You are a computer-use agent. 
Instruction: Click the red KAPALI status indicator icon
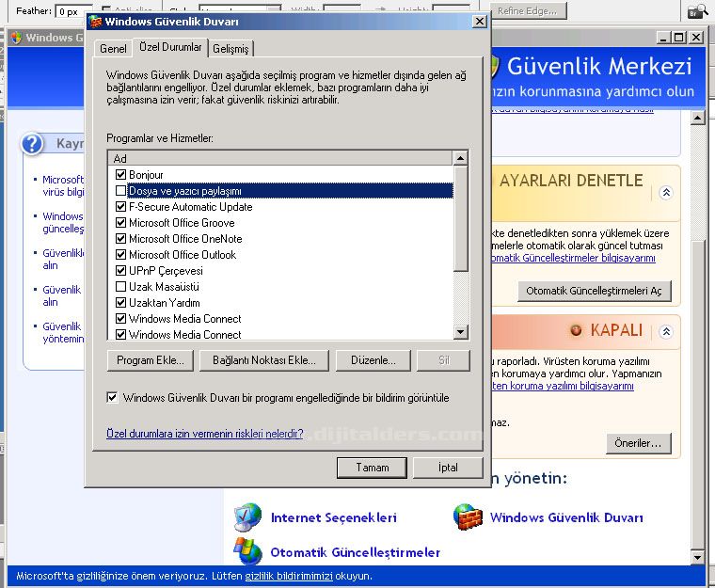click(x=576, y=330)
